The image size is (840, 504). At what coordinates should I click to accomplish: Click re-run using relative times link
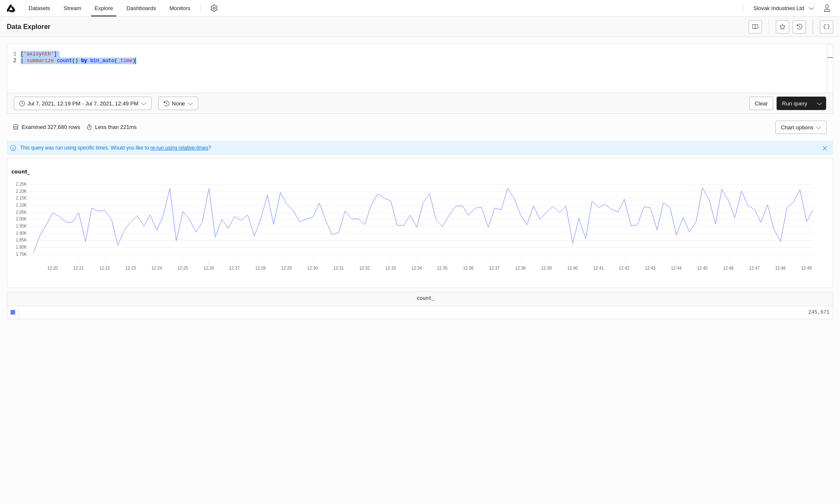pyautogui.click(x=179, y=148)
